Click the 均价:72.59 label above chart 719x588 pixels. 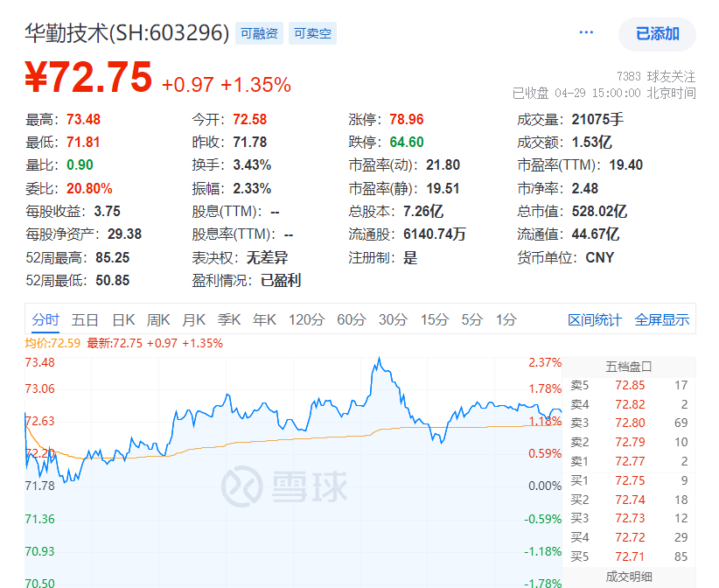pyautogui.click(x=52, y=343)
